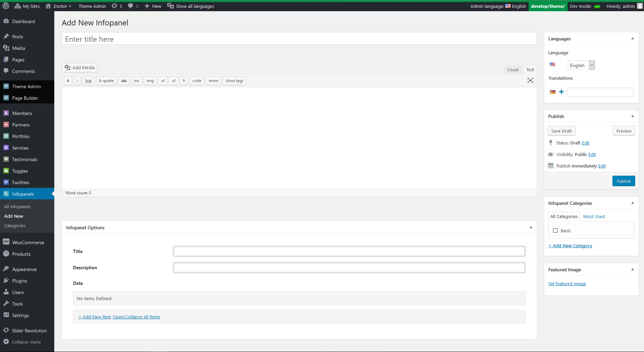Collapse the Infopanel Options panel
The width and height of the screenshot is (644, 352).
click(531, 227)
